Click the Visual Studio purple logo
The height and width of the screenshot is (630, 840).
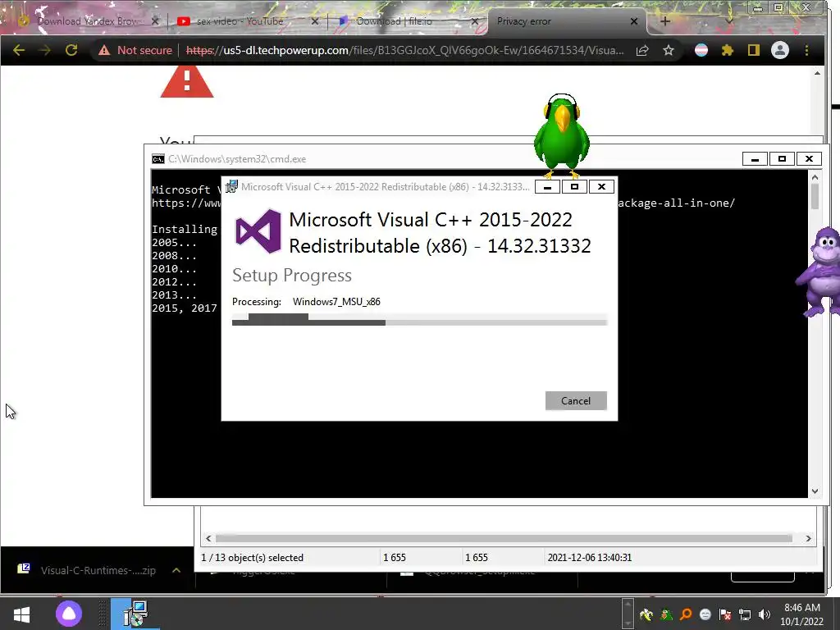coord(258,231)
